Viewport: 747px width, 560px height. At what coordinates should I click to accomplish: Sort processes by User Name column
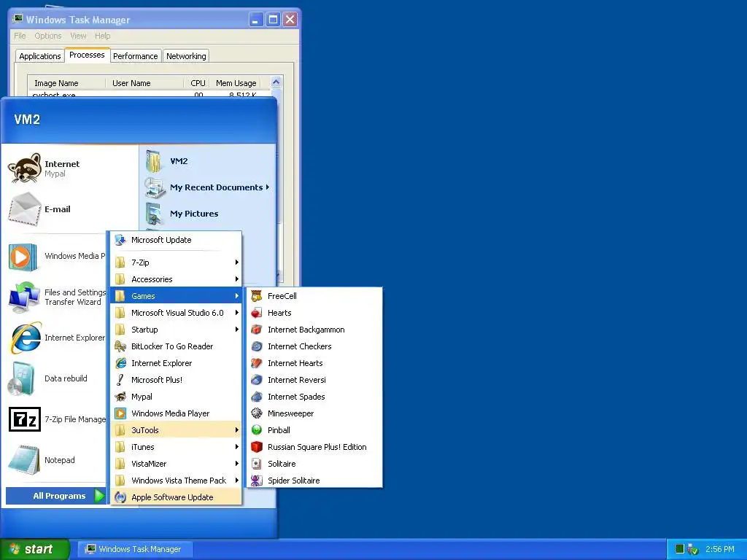coord(144,83)
